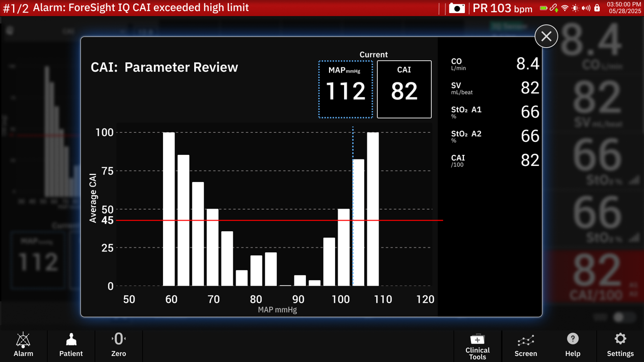Image resolution: width=644 pixels, height=362 pixels.
Task: Select the CAI /100 row in side panel
Action: (495, 160)
